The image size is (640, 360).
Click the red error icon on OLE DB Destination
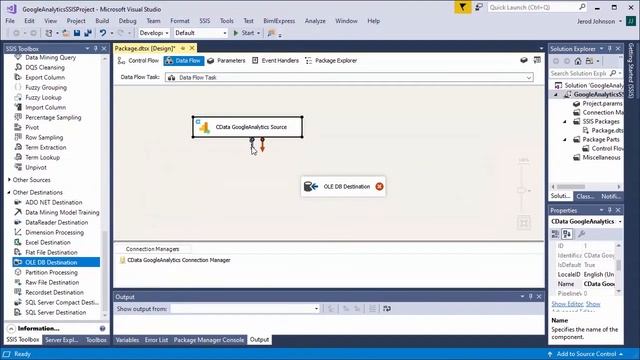pos(379,187)
